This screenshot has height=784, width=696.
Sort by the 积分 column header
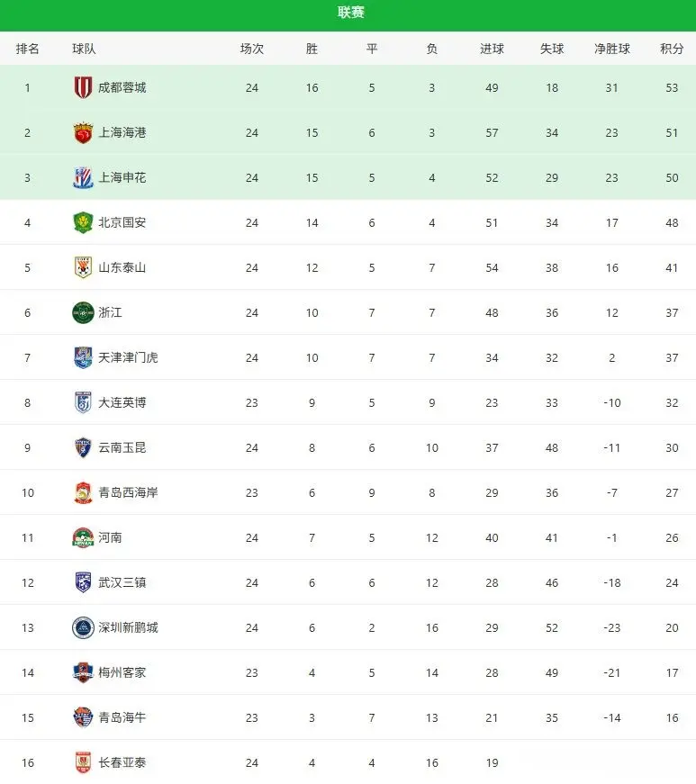[672, 49]
